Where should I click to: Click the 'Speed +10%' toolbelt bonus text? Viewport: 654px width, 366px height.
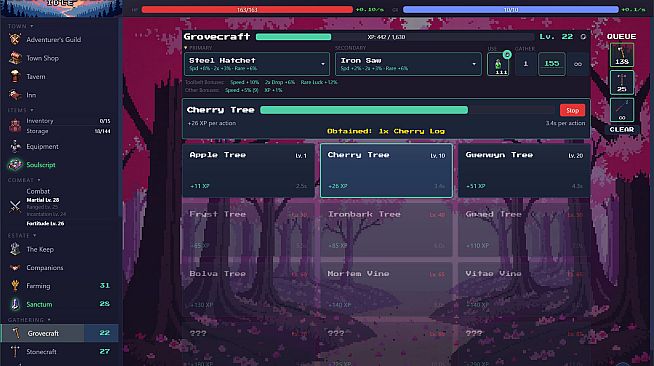pos(244,83)
